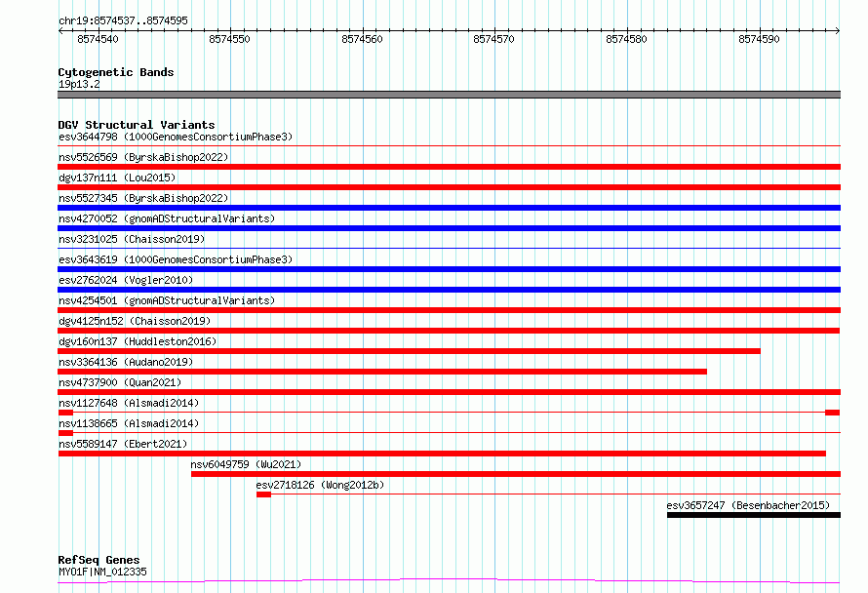Click the 8574580 ruler position label

[626, 39]
